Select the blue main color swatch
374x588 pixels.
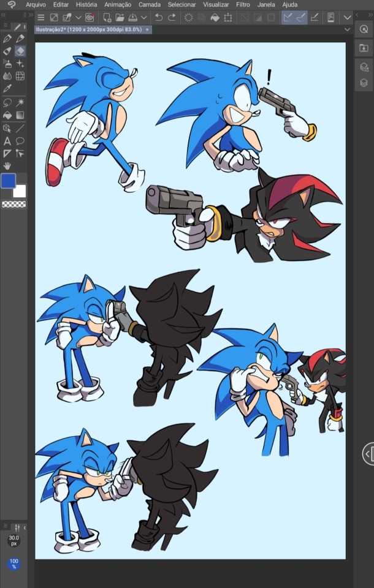[8, 181]
